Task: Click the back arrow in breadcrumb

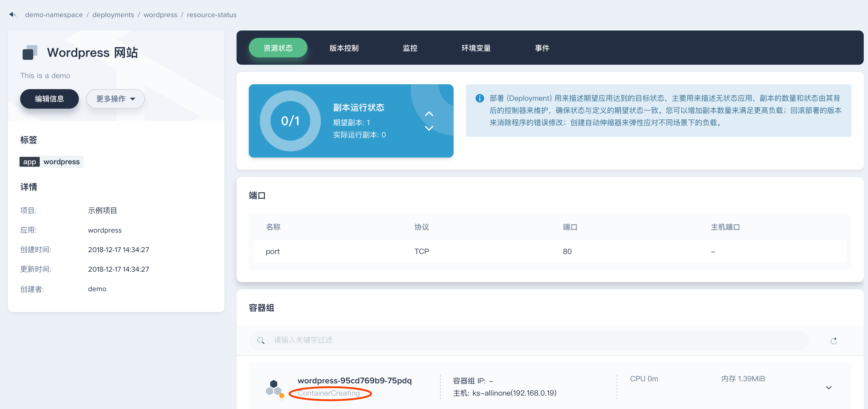Action: pos(13,14)
